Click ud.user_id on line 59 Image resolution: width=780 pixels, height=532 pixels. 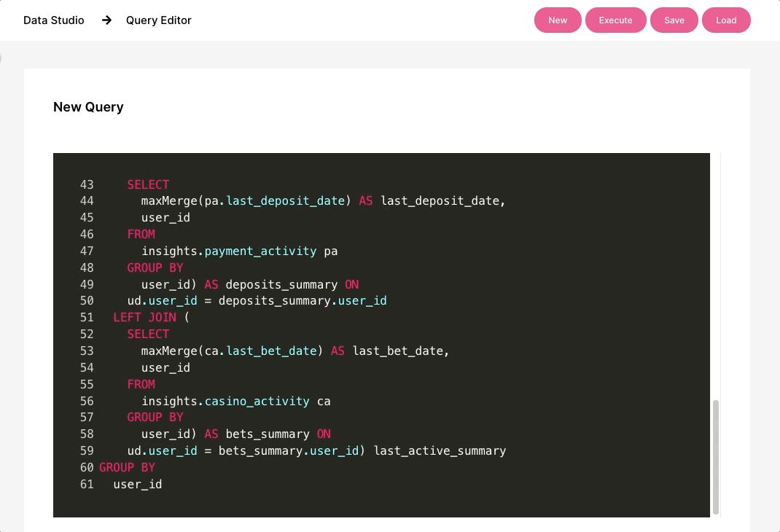162,451
